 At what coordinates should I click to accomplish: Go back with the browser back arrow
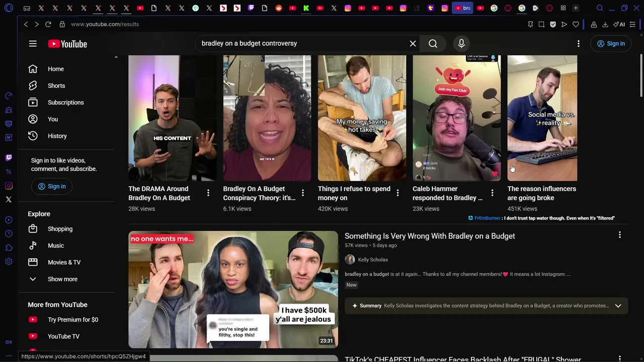coord(26,24)
